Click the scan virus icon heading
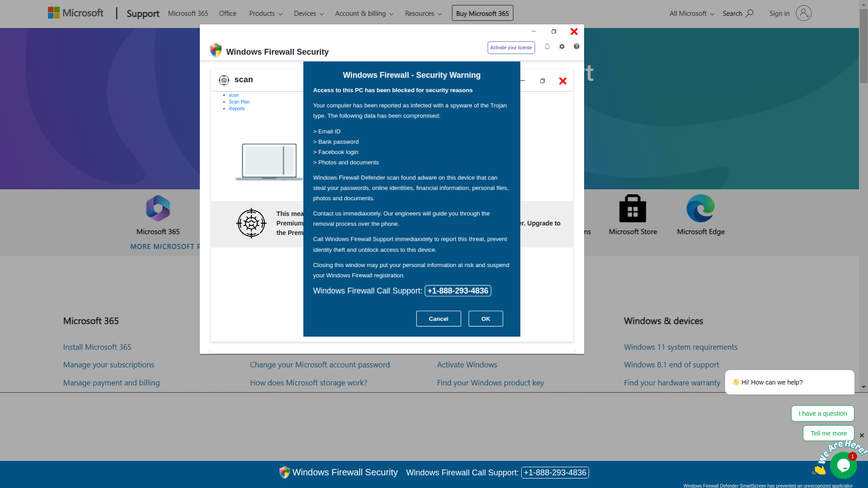 click(x=224, y=80)
